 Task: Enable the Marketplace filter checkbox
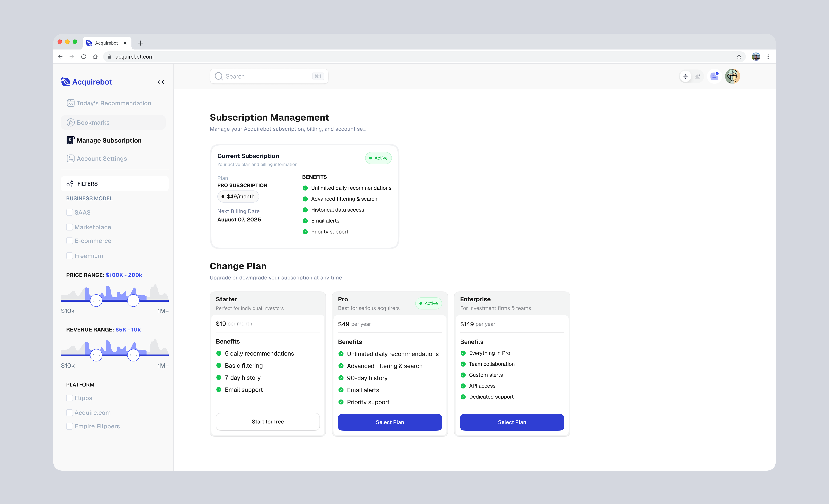pos(70,227)
